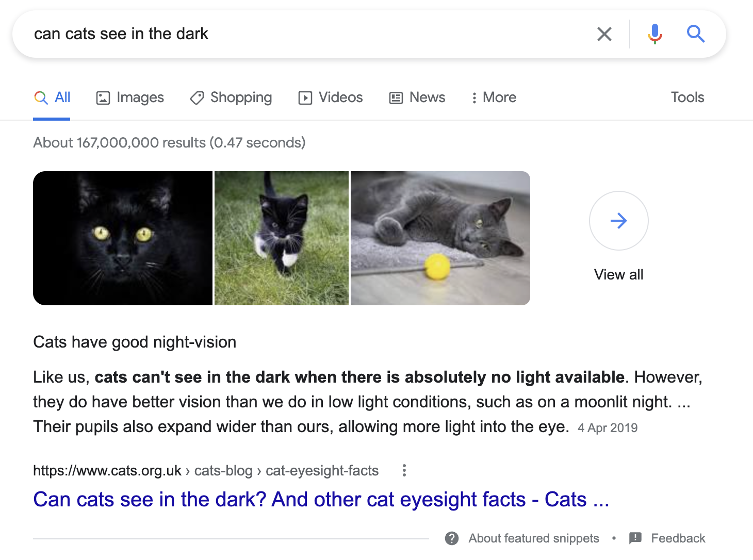Click the question mark icon near featured snippets
The width and height of the screenshot is (753, 560).
(x=452, y=538)
